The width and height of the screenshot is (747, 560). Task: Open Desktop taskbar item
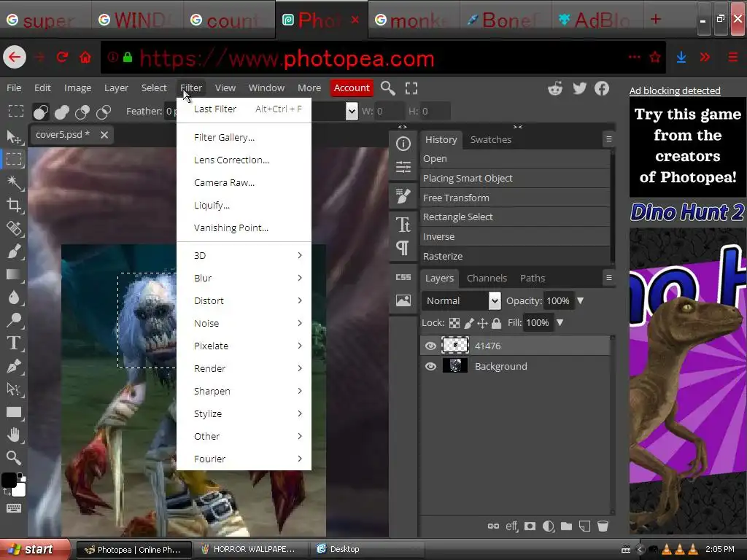pyautogui.click(x=368, y=549)
